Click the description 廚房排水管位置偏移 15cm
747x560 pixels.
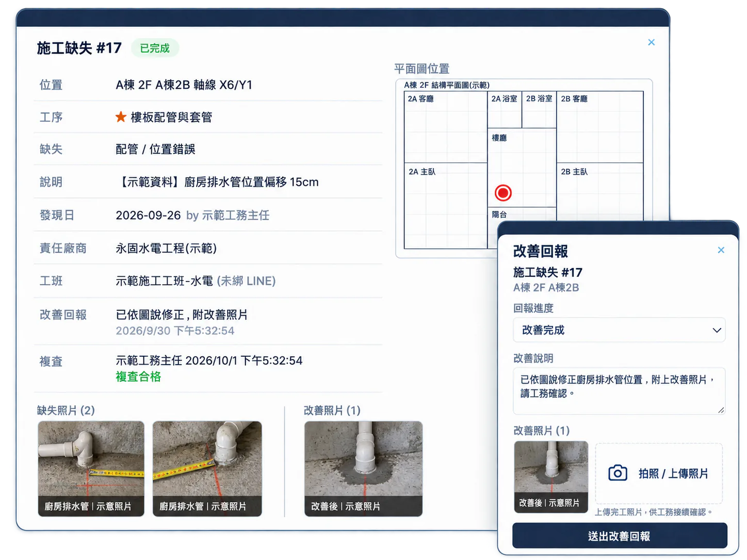coord(251,182)
